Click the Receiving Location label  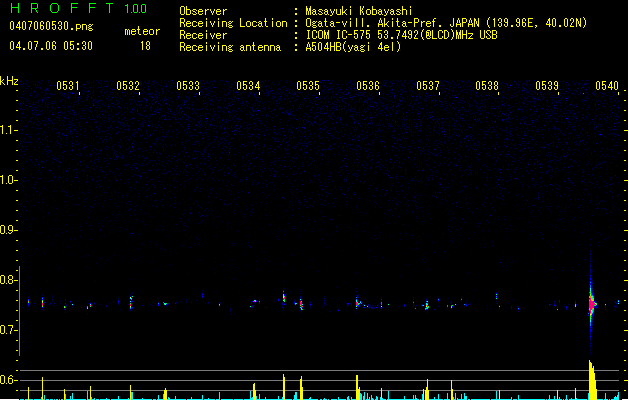tap(233, 23)
